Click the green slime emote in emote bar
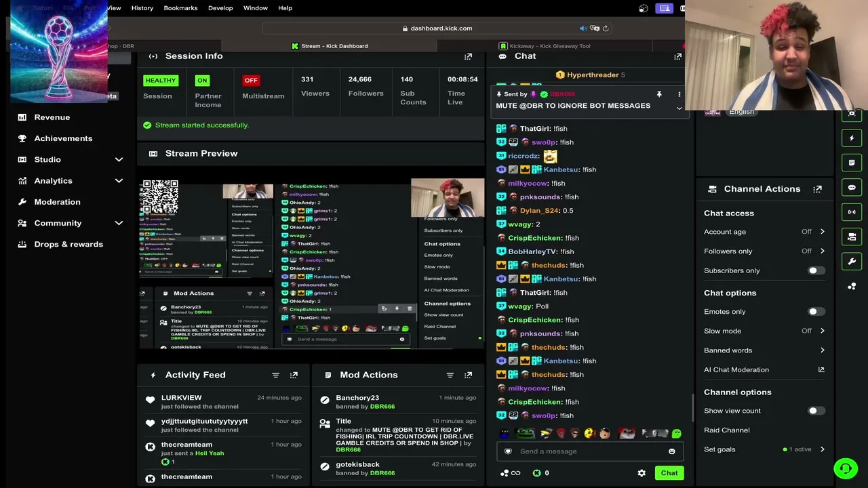Image resolution: width=868 pixels, height=488 pixels. point(676,433)
